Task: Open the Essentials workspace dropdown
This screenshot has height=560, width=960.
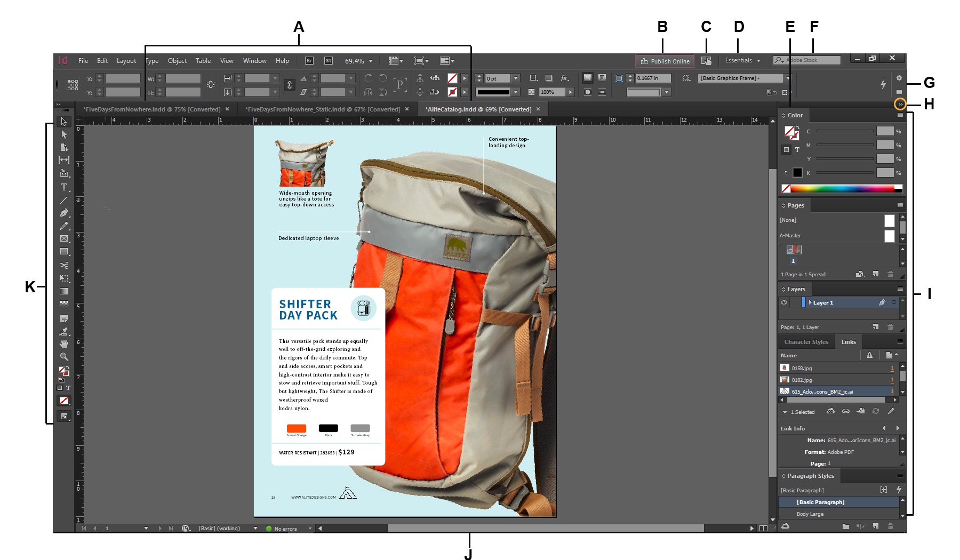Action: tap(742, 60)
